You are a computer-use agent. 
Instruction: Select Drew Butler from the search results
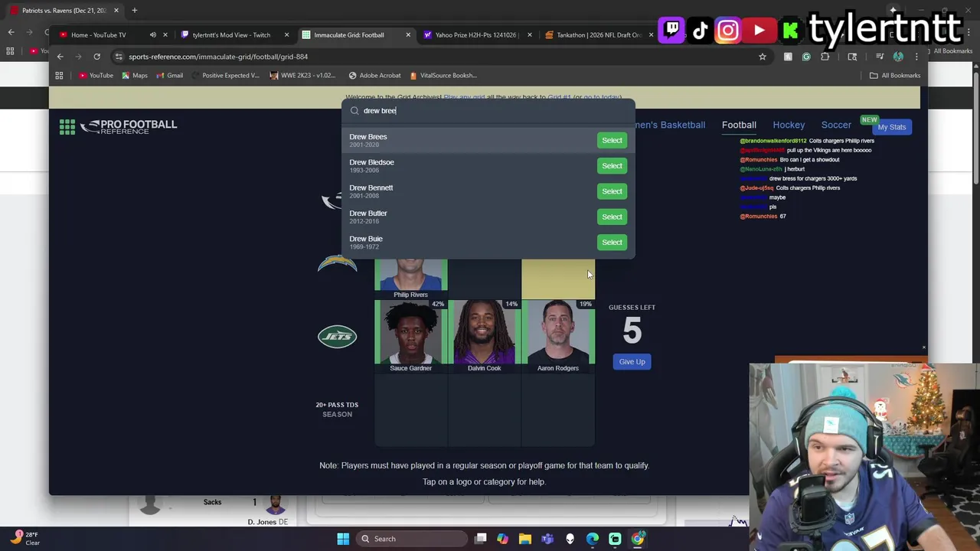[x=612, y=217]
